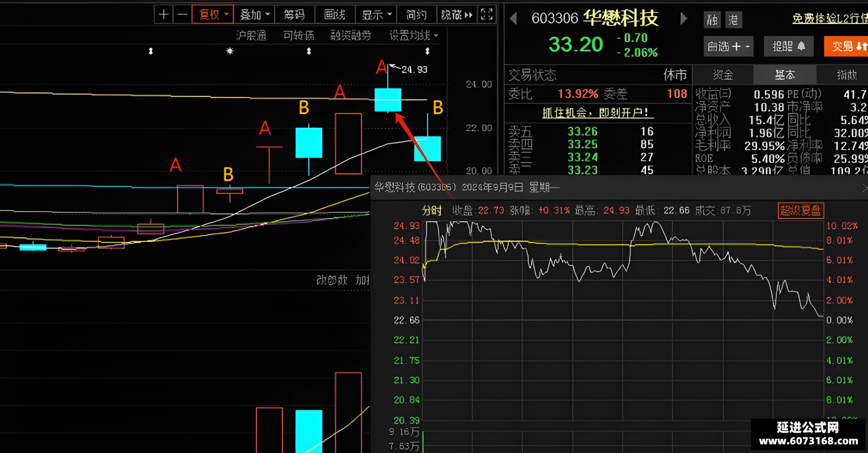Viewport: 868px width, 453px height.
Task: Click the 港 Hong Kong connect badge
Action: pos(733,21)
